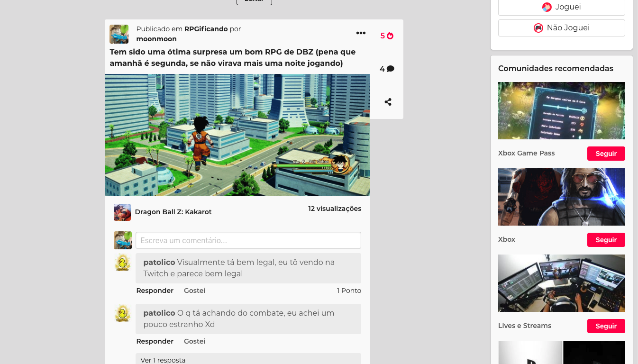638x364 pixels.
Task: Follow the Xbox Game Pass community
Action: tap(606, 154)
